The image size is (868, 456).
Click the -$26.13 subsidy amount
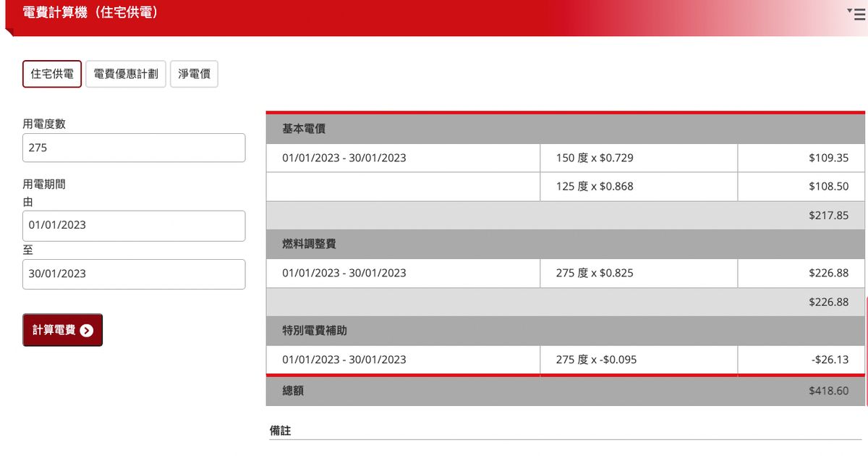coord(830,360)
